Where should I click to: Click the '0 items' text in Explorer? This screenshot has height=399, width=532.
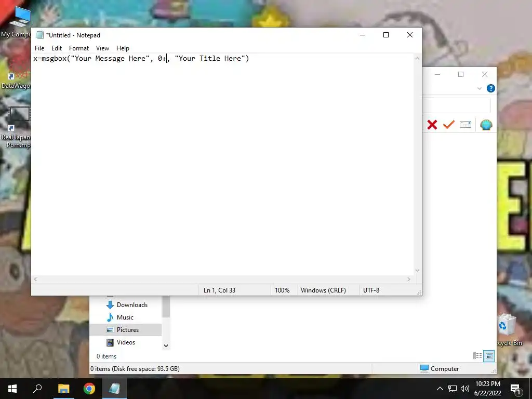click(106, 356)
